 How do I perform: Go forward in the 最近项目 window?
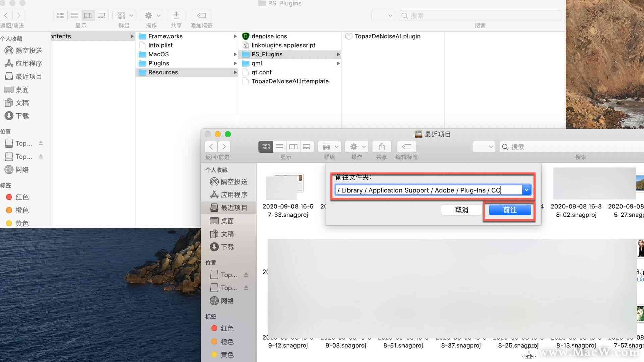click(224, 147)
